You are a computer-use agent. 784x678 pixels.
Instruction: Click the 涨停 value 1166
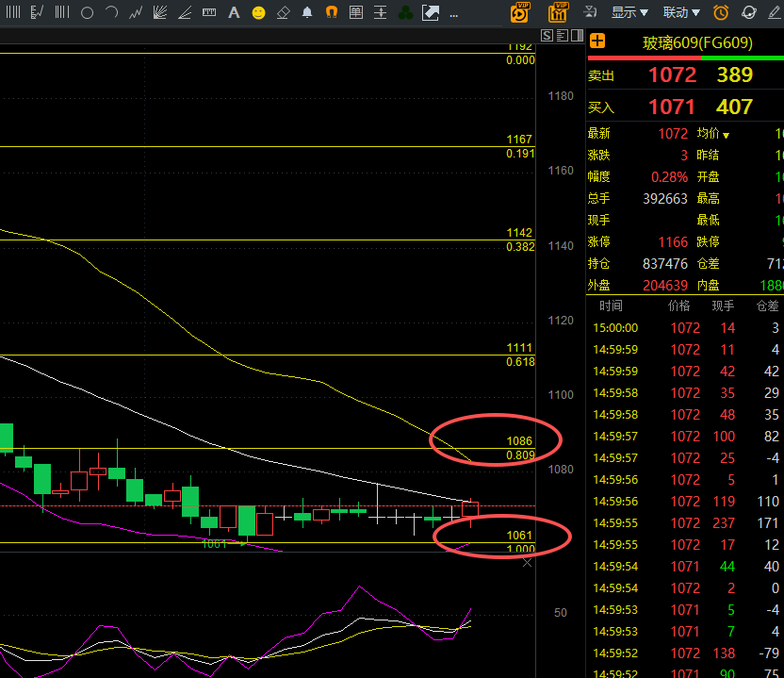click(673, 242)
